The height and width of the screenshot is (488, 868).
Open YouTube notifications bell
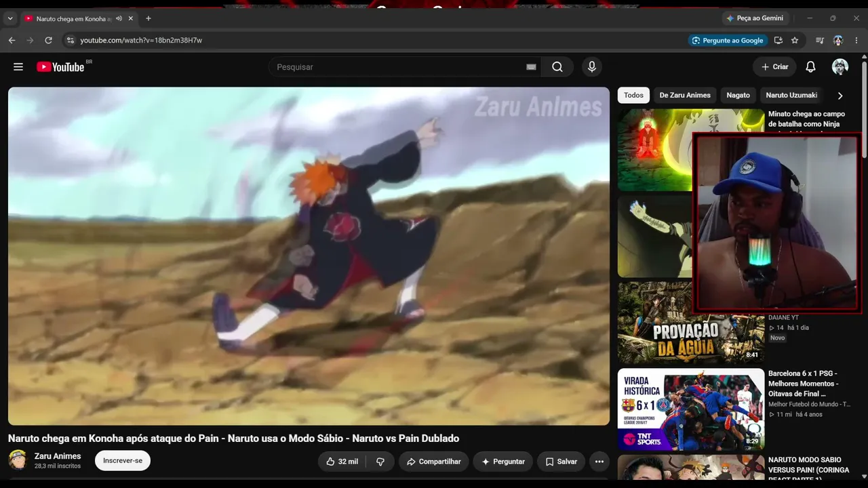tap(810, 67)
